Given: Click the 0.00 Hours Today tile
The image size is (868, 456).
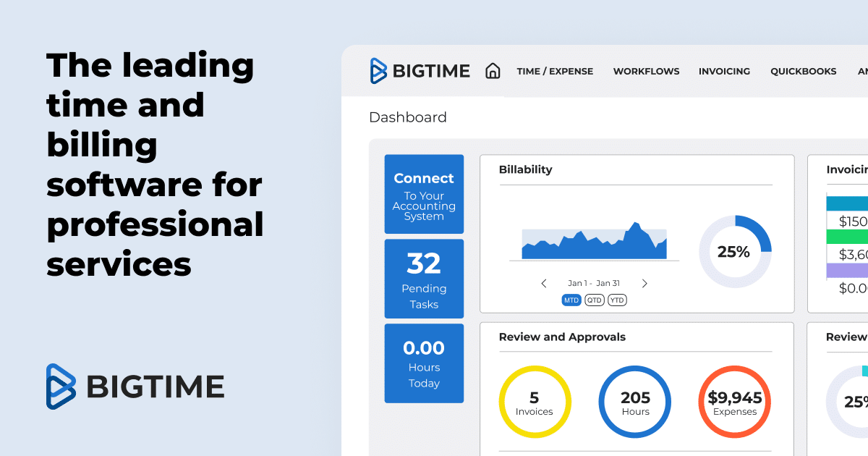Looking at the screenshot, I should [x=424, y=363].
